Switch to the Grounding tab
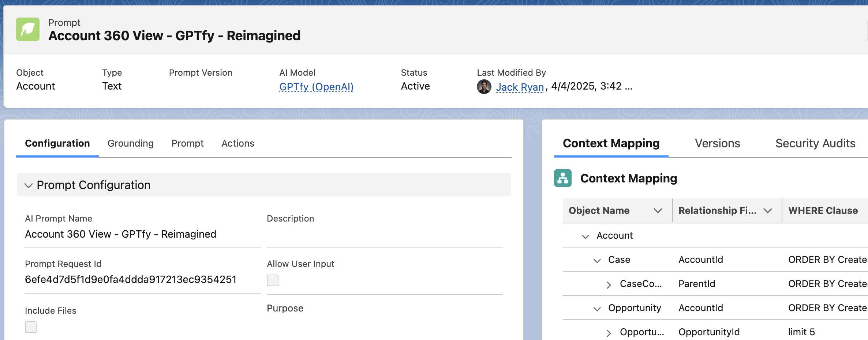 (x=131, y=143)
